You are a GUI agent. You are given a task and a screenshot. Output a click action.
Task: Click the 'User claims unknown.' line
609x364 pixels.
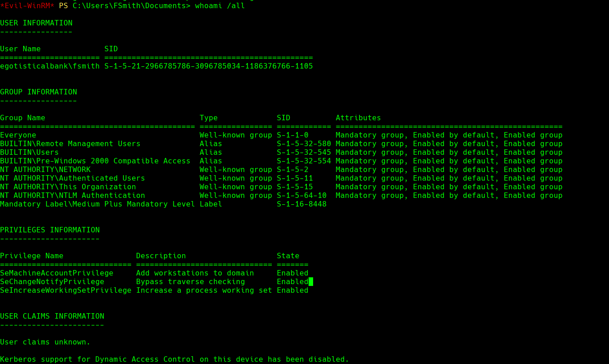[45, 342]
